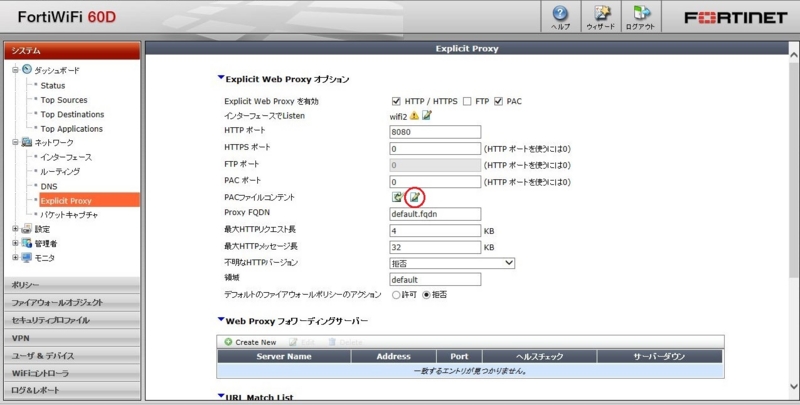The width and height of the screenshot is (800, 405).
Task: Open the システム menu section
Action: tap(72, 50)
